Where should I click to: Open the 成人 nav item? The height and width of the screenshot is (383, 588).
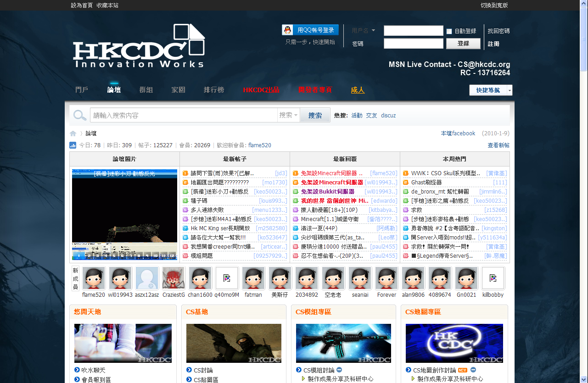(358, 90)
